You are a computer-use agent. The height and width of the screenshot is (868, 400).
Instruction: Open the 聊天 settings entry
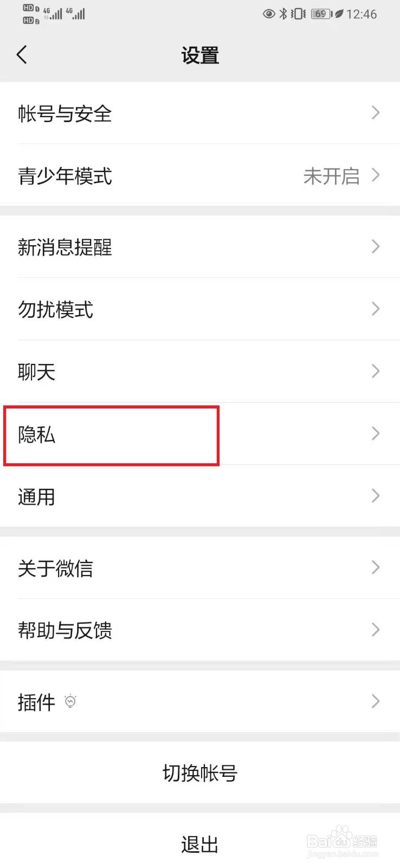tap(200, 372)
